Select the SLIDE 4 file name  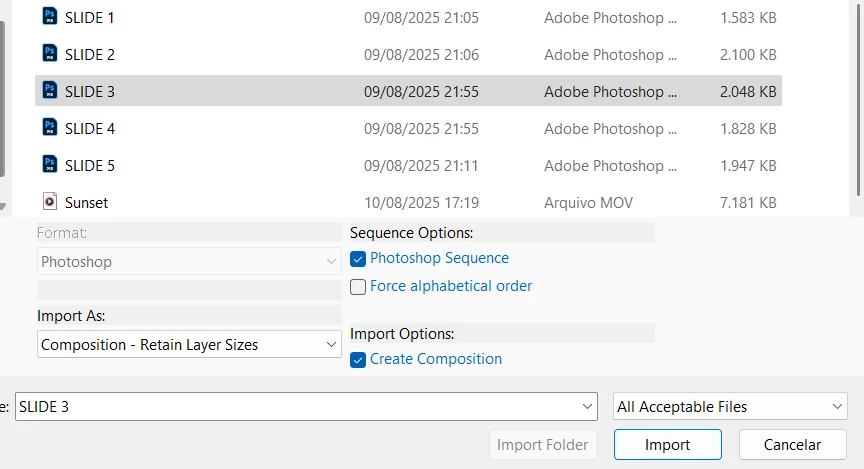coord(90,128)
